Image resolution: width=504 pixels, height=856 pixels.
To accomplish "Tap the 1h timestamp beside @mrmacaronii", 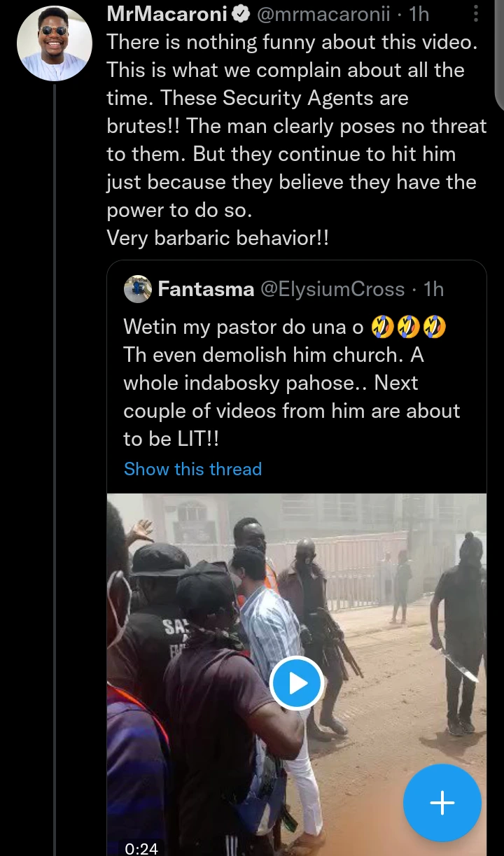I will [419, 14].
